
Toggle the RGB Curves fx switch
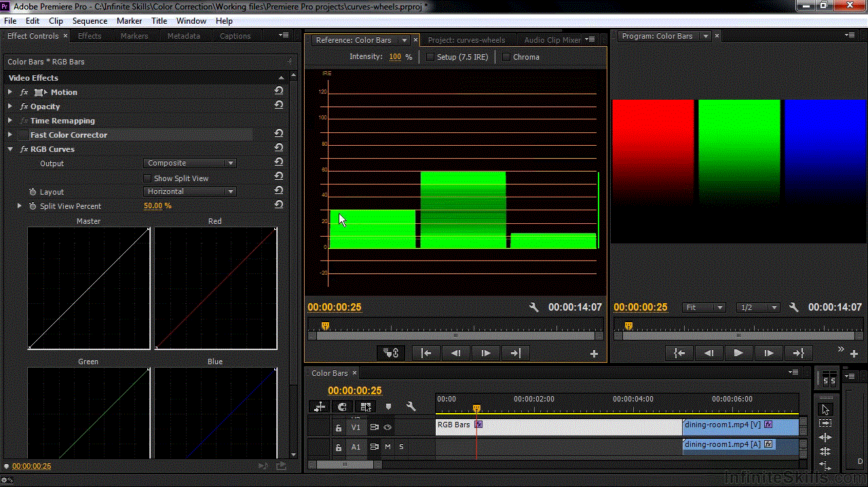(24, 149)
